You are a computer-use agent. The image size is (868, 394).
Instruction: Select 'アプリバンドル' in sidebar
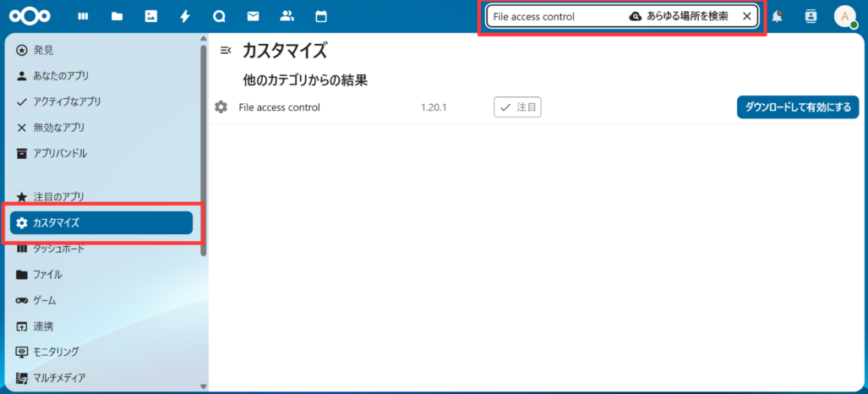60,153
